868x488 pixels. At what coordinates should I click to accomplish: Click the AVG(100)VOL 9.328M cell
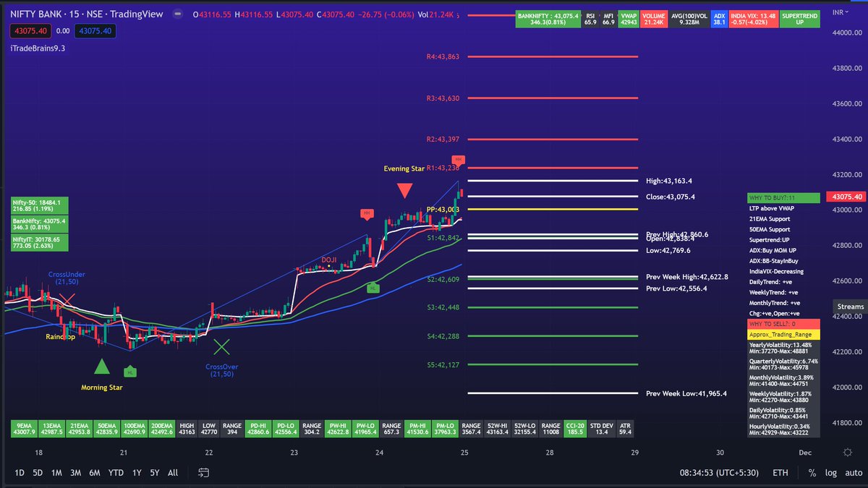688,20
